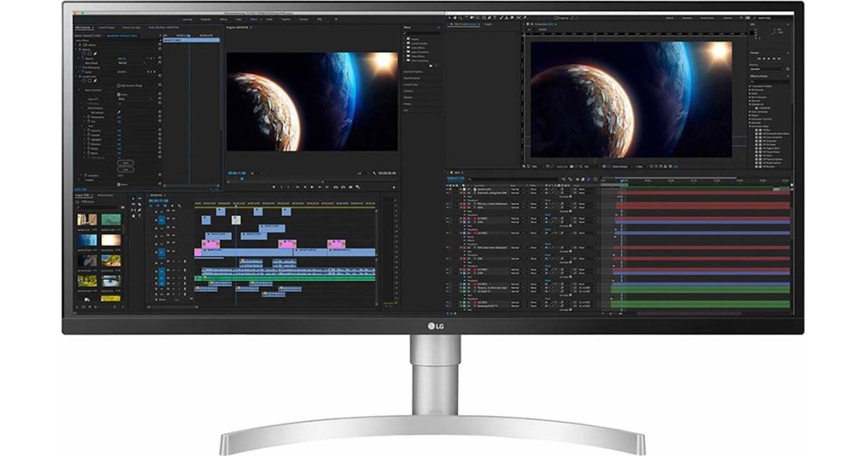Viewport: 868px width, 456px height.
Task: Open the Essential Graphics panel
Action: [413, 72]
